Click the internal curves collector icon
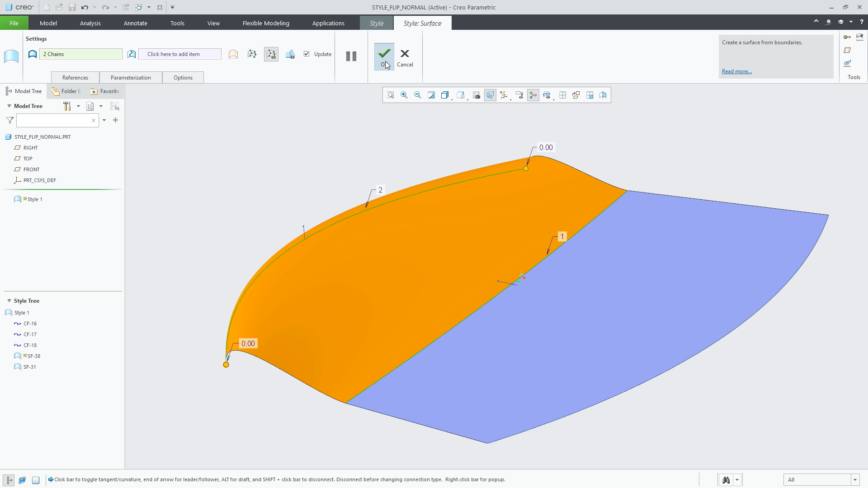This screenshot has width=868, height=488. [x=132, y=54]
